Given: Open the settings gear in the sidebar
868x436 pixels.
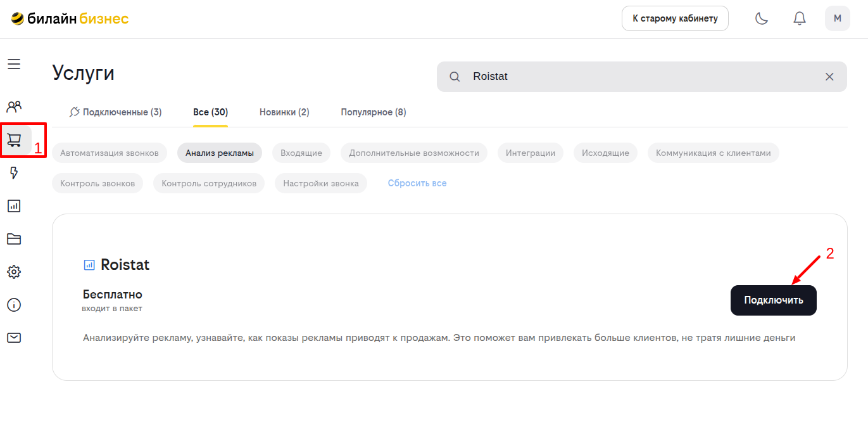Looking at the screenshot, I should click(14, 272).
